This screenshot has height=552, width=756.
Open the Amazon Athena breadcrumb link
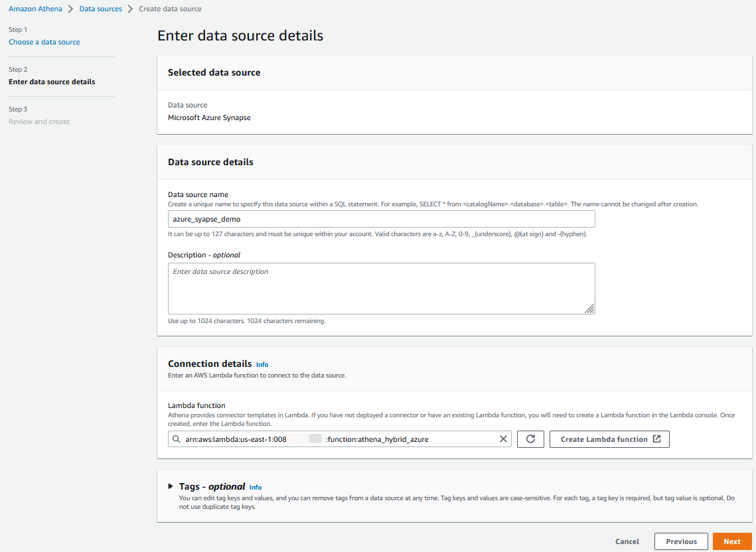click(x=35, y=9)
